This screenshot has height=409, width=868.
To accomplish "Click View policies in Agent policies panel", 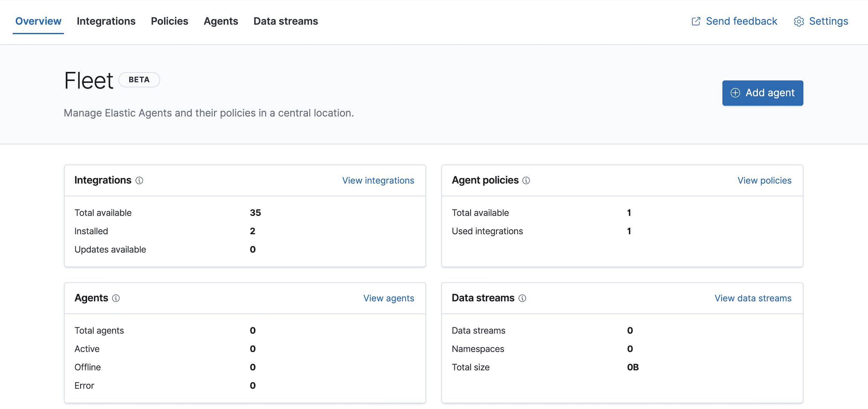I will tap(764, 180).
